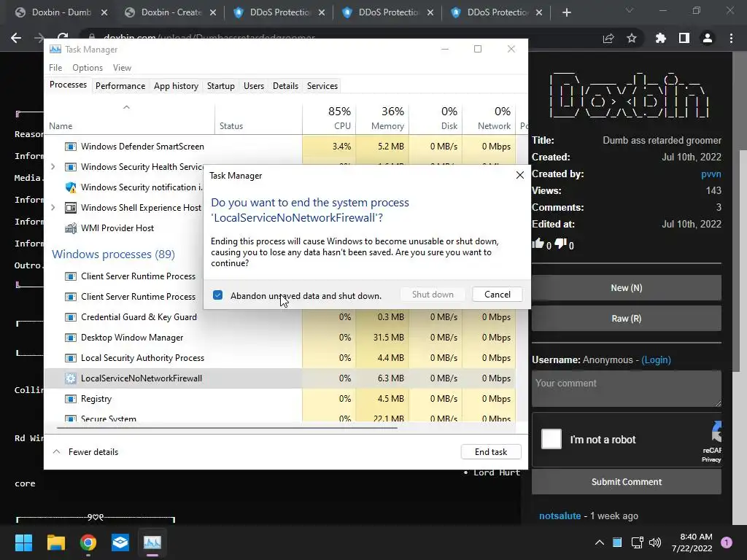
Task: Open the volume control in system tray
Action: tap(655, 542)
